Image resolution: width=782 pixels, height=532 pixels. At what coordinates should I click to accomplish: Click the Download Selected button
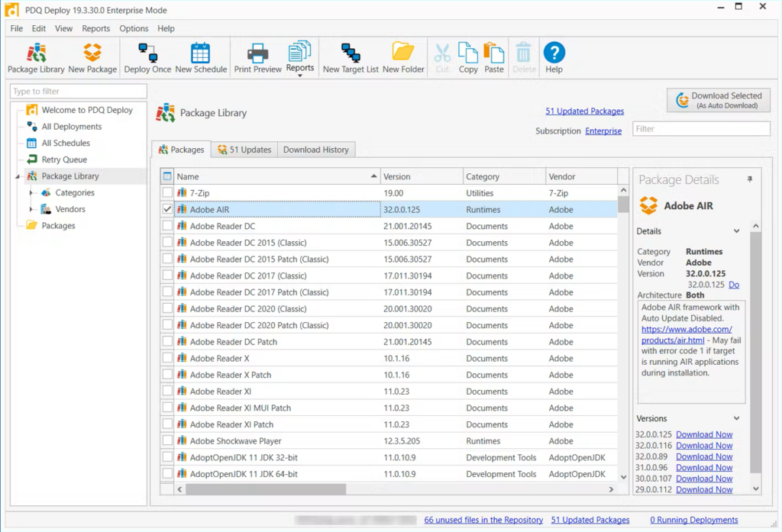(x=717, y=99)
